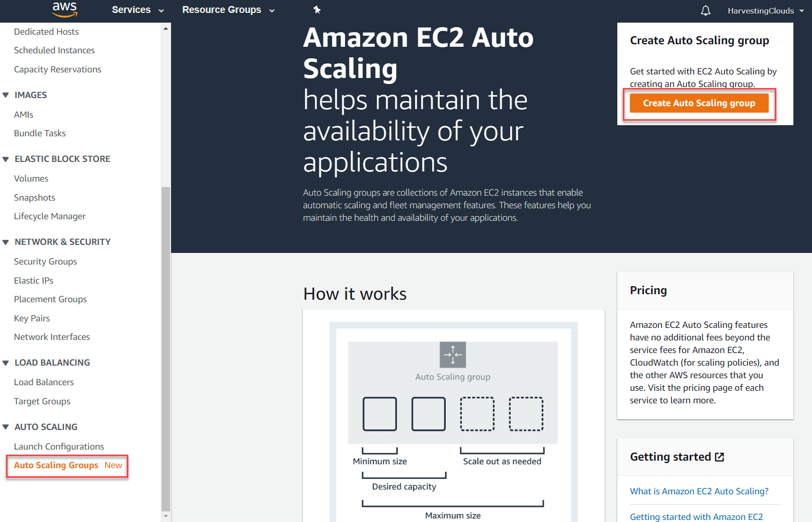
Task: Go to Capacity Reservations
Action: [x=58, y=69]
